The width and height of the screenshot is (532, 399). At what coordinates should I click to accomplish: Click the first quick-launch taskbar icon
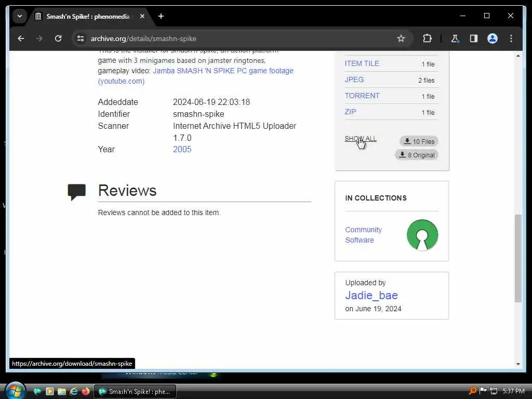pos(37,391)
